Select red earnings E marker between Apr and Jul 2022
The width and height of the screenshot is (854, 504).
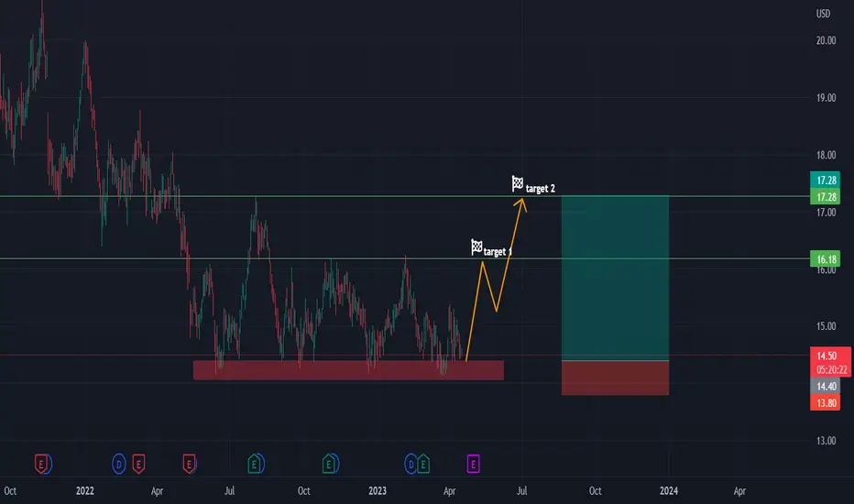pyautogui.click(x=189, y=465)
